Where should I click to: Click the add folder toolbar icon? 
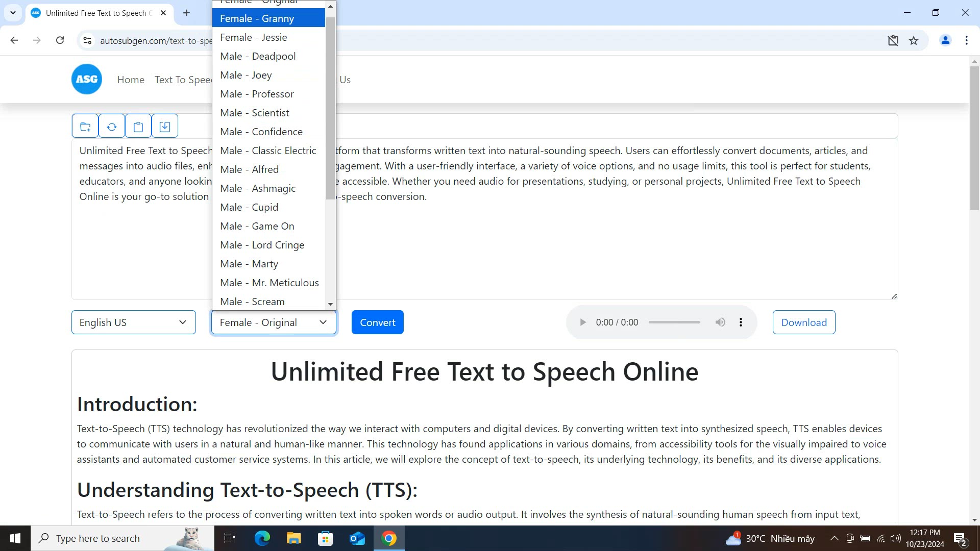pyautogui.click(x=85, y=126)
